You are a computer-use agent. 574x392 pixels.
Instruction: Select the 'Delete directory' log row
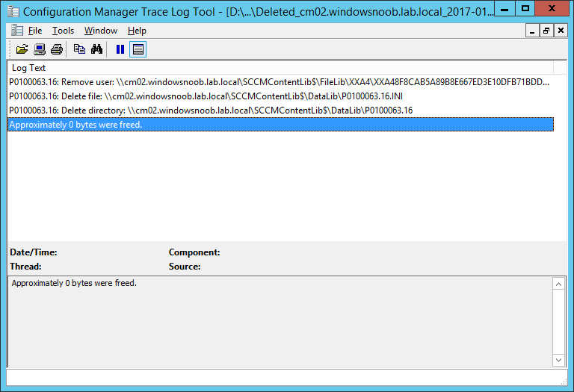280,111
